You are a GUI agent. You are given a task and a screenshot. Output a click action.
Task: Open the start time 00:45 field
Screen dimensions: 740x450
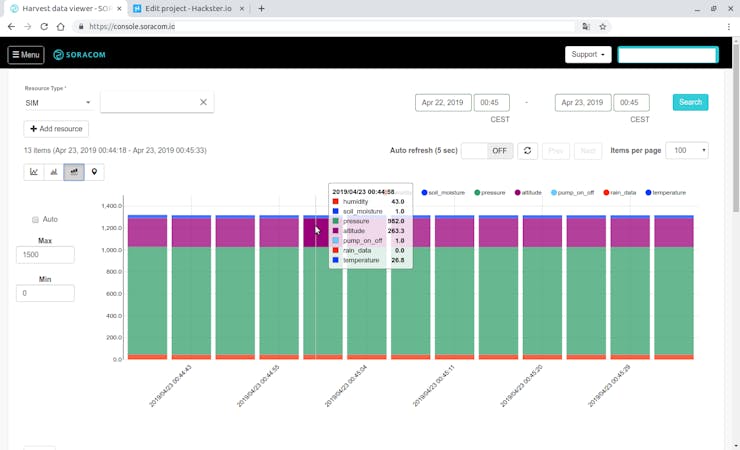click(x=491, y=102)
